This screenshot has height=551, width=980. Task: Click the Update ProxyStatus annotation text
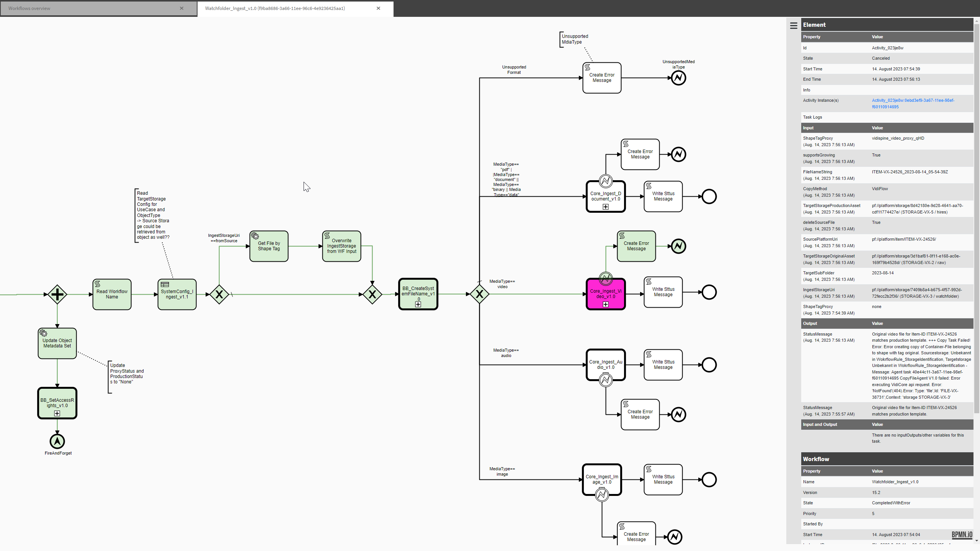click(x=127, y=373)
